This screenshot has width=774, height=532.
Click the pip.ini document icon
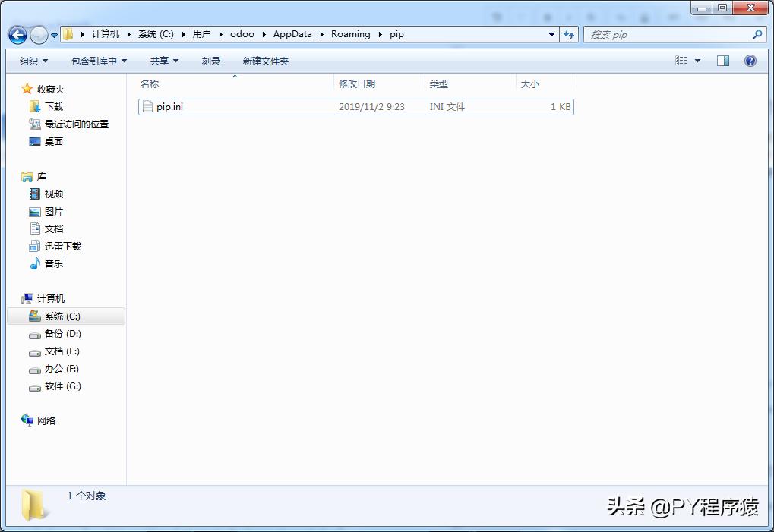[x=147, y=106]
